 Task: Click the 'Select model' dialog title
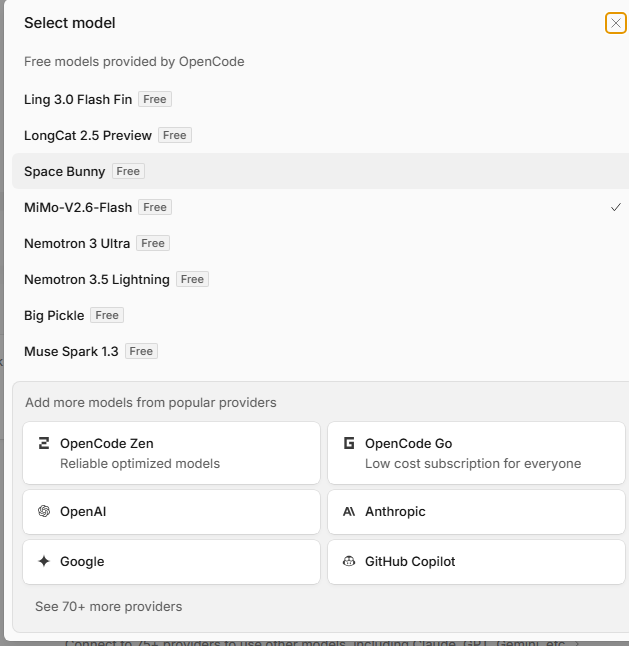(x=70, y=23)
